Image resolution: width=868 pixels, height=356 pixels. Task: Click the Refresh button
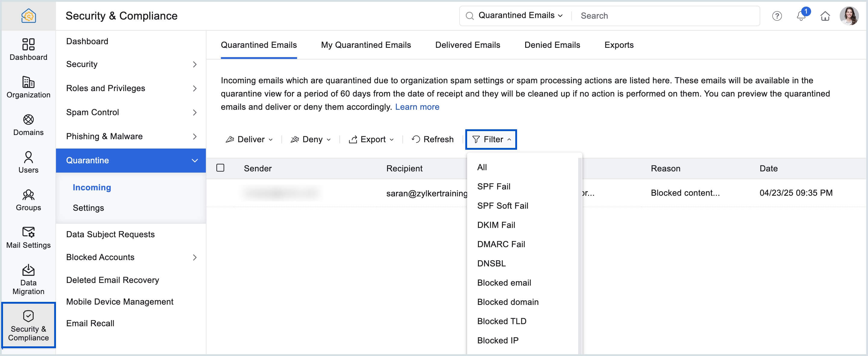433,139
